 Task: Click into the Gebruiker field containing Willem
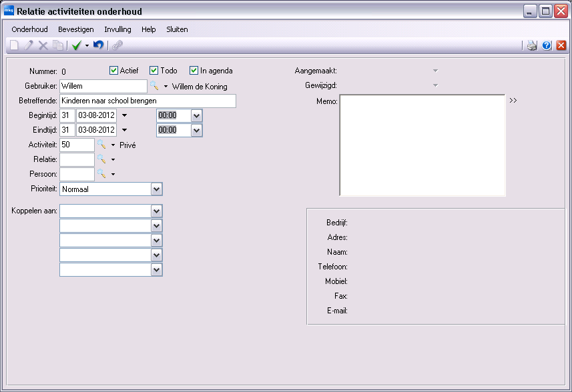(x=103, y=87)
